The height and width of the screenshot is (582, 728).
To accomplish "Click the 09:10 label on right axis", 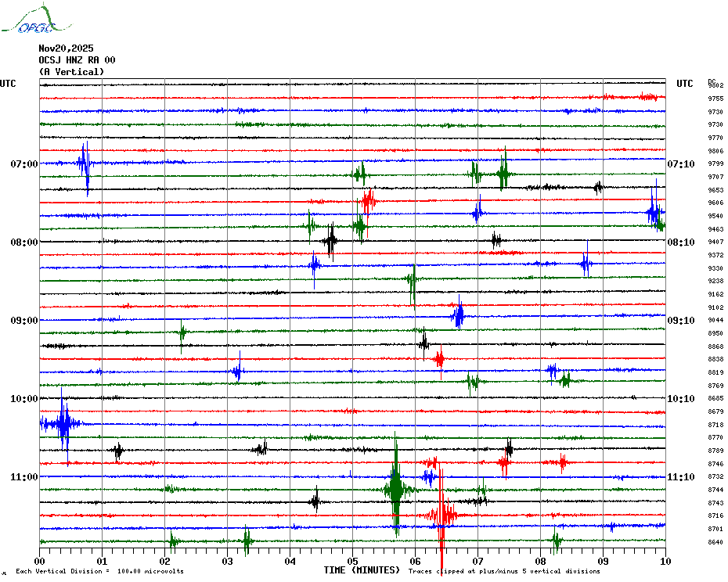I will (x=680, y=320).
